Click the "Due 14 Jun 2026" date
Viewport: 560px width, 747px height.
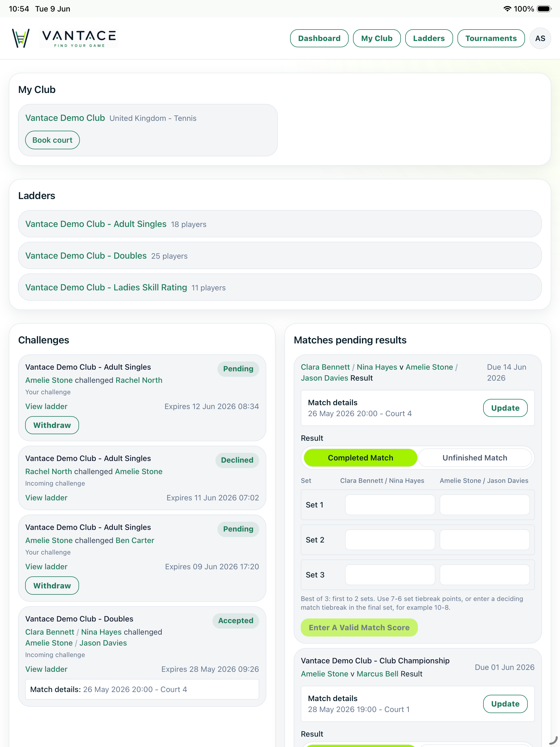506,372
